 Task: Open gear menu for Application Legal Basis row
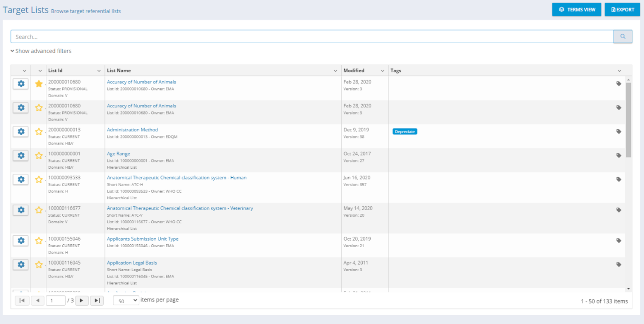click(21, 265)
